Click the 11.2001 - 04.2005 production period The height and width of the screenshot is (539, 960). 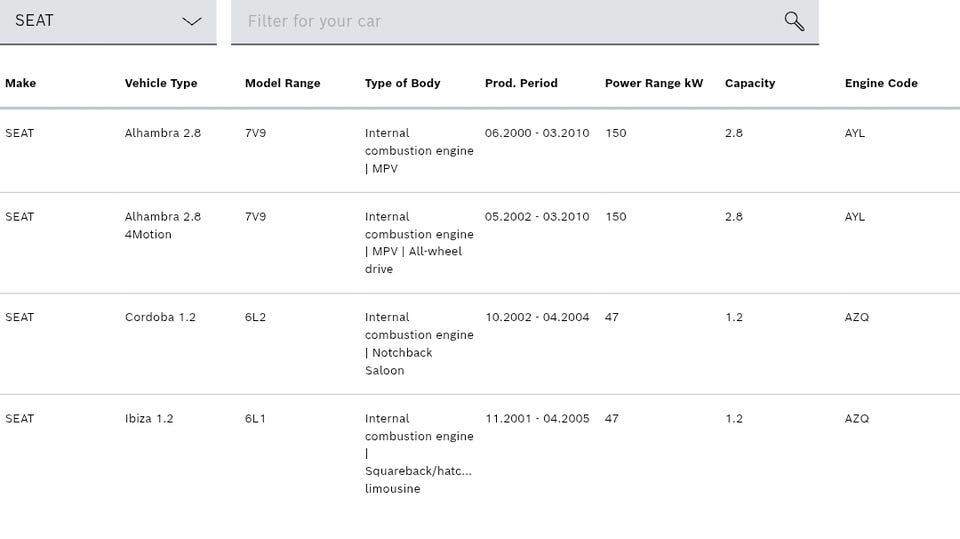pos(537,418)
